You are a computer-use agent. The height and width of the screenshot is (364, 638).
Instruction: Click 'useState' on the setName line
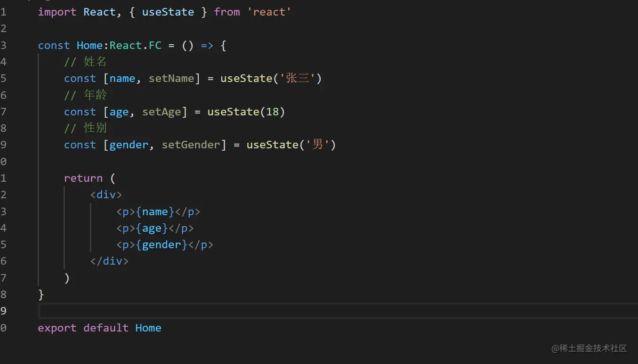pyautogui.click(x=246, y=78)
